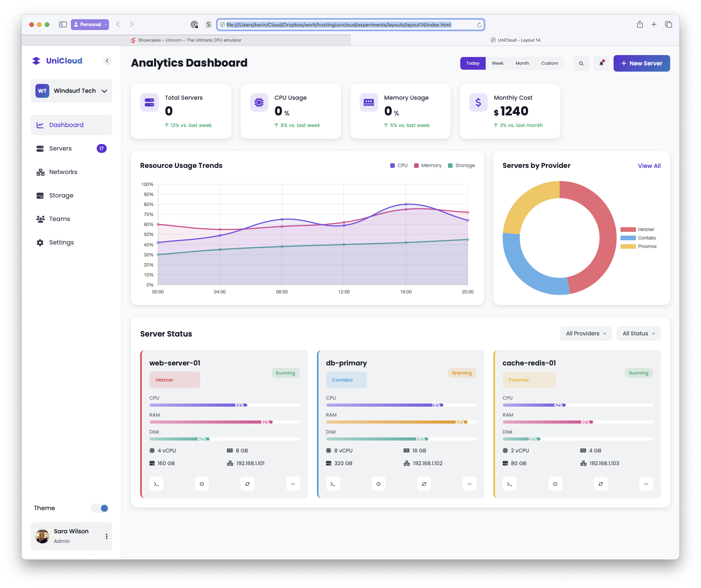Open more options for web-server-01
The image size is (701, 588).
click(293, 484)
